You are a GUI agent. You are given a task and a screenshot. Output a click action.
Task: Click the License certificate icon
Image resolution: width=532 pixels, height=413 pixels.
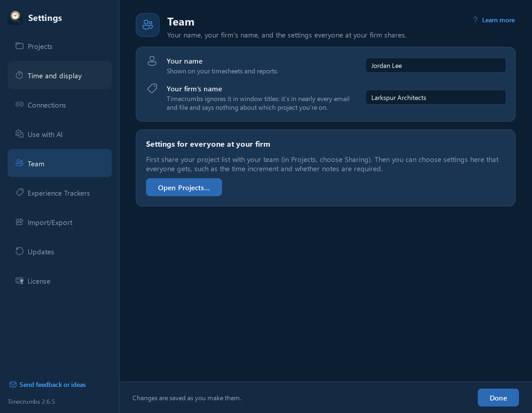[19, 280]
